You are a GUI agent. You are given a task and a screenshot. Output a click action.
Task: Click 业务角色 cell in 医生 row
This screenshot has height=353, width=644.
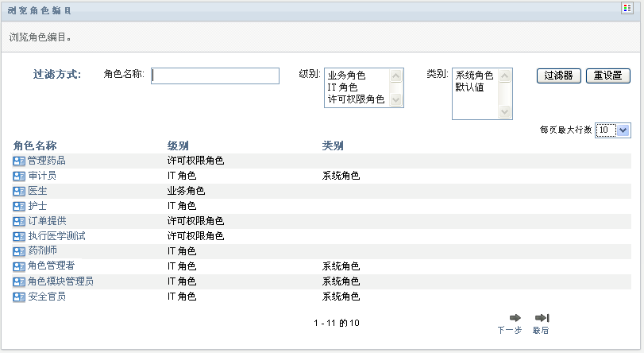click(186, 191)
